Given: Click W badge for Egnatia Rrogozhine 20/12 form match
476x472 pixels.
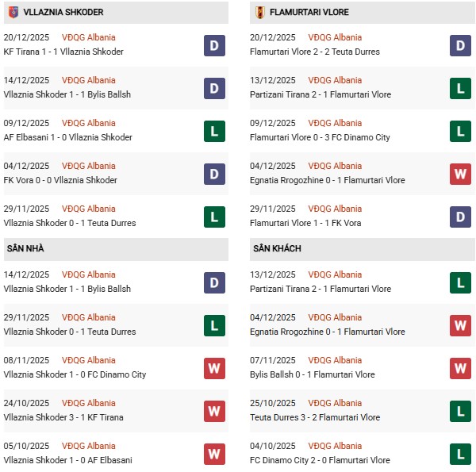Looking at the screenshot, I should point(461,174).
